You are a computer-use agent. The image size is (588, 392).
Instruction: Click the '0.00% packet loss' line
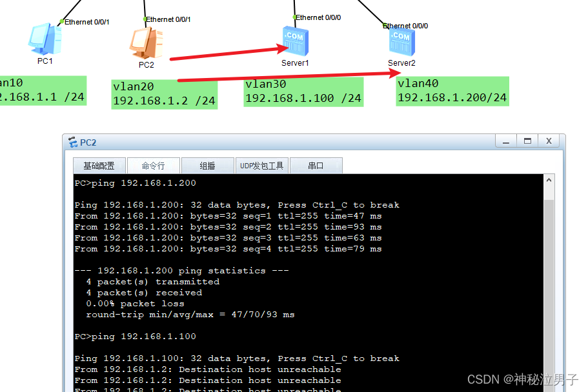point(135,303)
